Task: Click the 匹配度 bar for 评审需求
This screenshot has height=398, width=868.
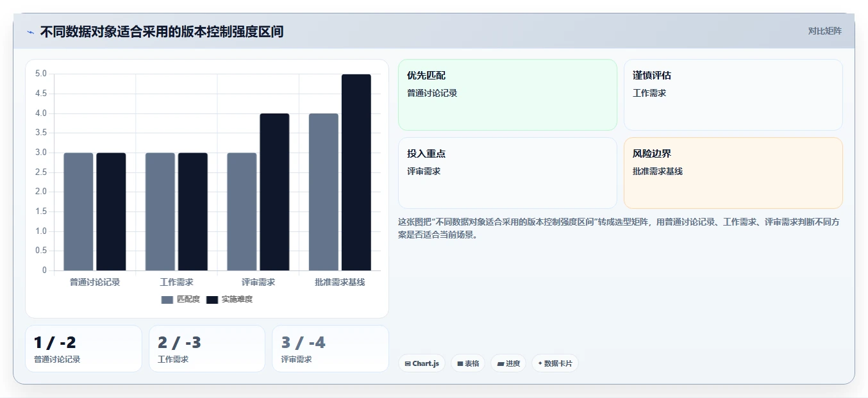Action: pyautogui.click(x=242, y=211)
